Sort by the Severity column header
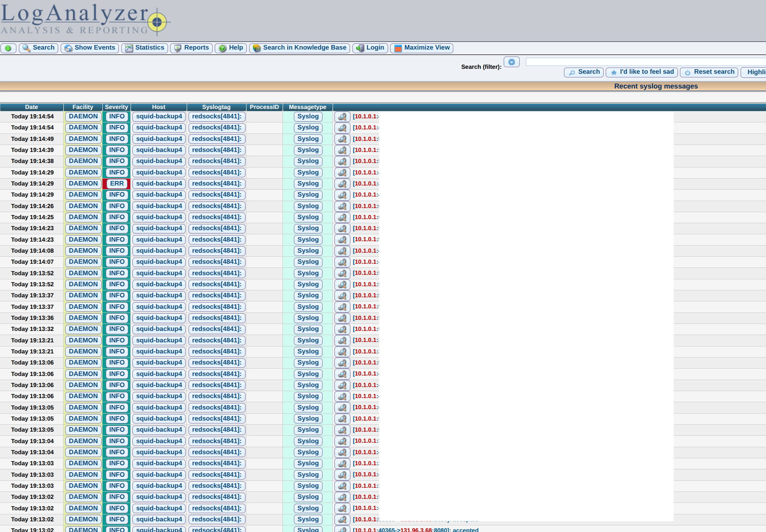This screenshot has width=766, height=532. point(116,107)
